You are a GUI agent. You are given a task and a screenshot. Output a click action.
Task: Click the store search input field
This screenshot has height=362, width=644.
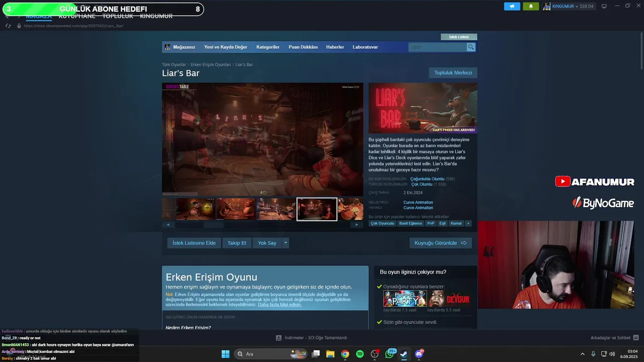pos(438,47)
